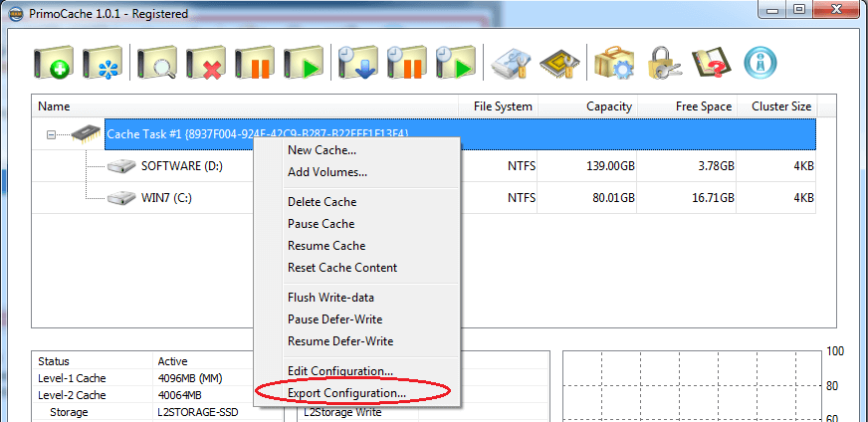Click the Resume Cache green play toolbar icon
This screenshot has height=422, width=868.
tap(303, 62)
